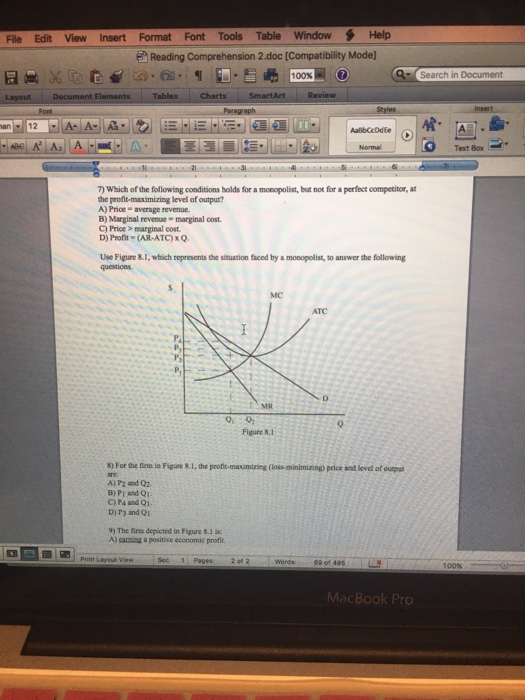
Task: Click the Print icon
Action: (31, 77)
